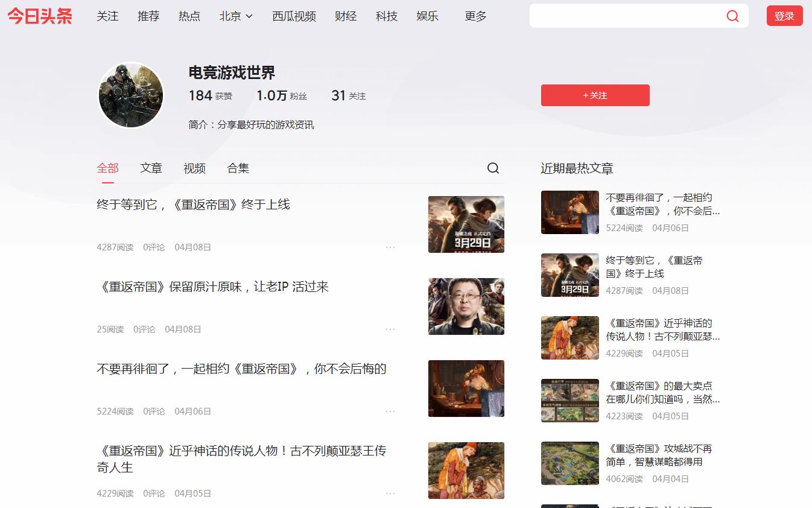Viewport: 812px width, 508px height.
Task: Click the 今日头条 logo
Action: 40,16
